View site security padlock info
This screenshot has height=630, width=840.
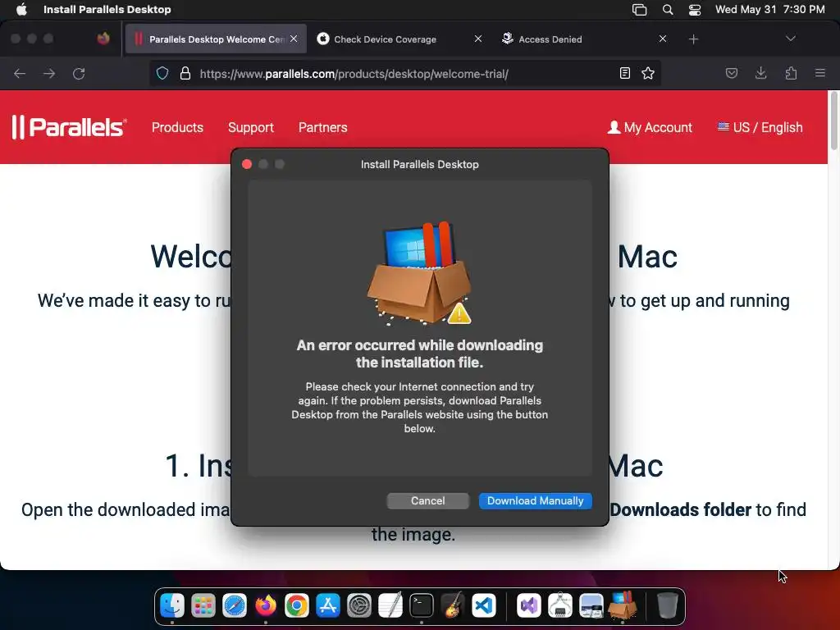pos(185,73)
